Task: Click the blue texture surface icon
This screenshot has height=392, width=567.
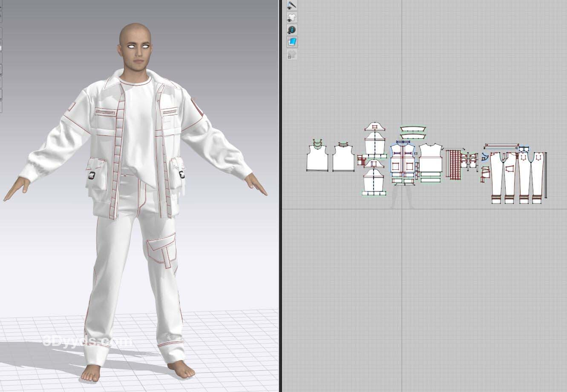Action: pyautogui.click(x=292, y=42)
